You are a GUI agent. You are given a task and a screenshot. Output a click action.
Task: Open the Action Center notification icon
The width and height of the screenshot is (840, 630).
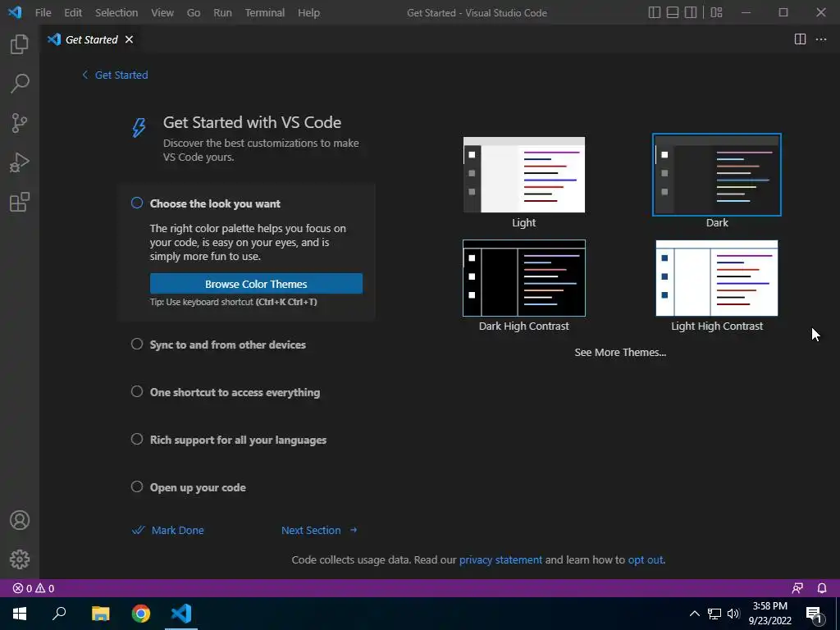(815, 614)
